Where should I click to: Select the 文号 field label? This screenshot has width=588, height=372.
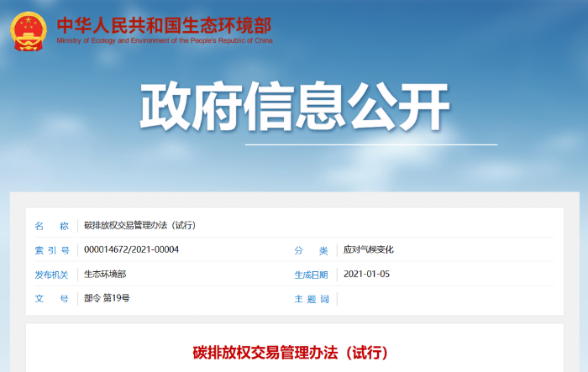(x=51, y=299)
